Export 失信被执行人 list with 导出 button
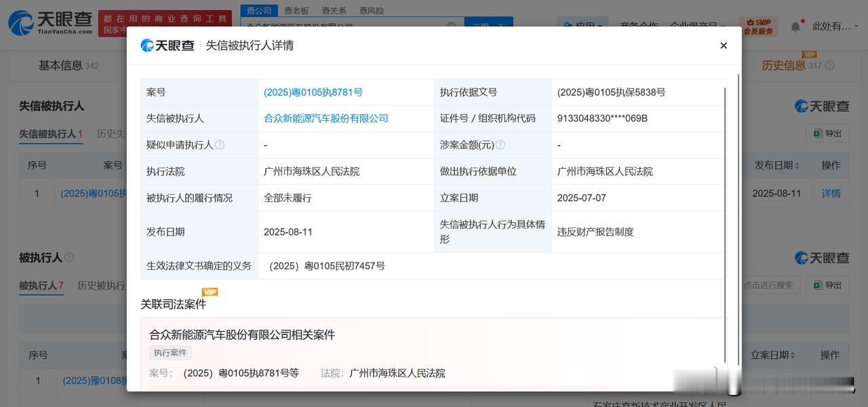 coord(827,134)
